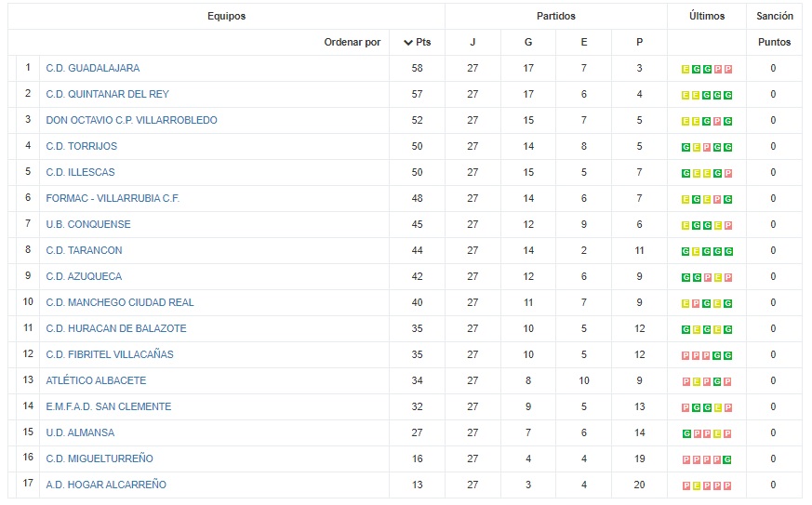Open Don Octavio C.P. Villarrobledo team page
Viewport: 812px width, 505px height.
131,120
